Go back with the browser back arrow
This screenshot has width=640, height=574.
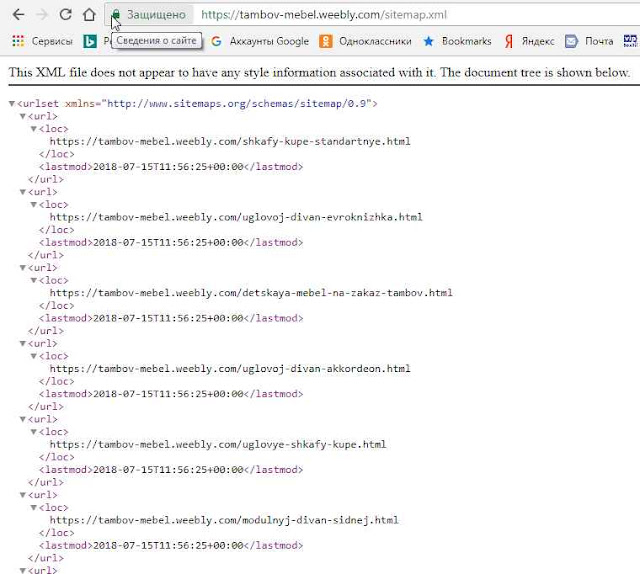coord(19,15)
